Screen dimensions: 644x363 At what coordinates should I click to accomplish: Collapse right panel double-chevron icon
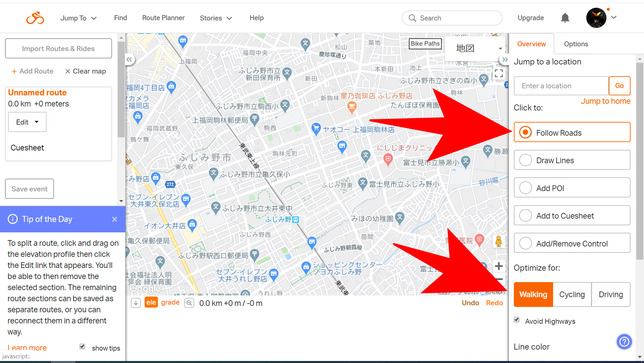(505, 59)
